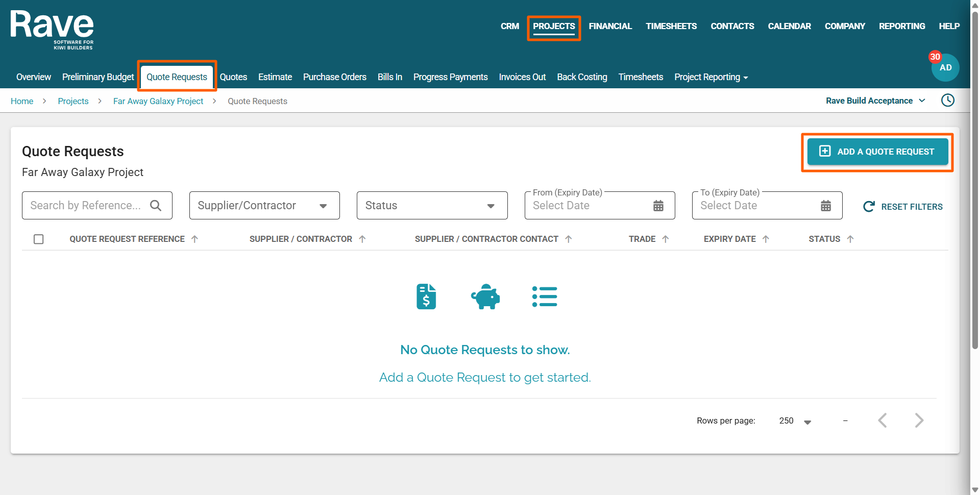
Task: Click the Reset Filters button
Action: (x=902, y=207)
